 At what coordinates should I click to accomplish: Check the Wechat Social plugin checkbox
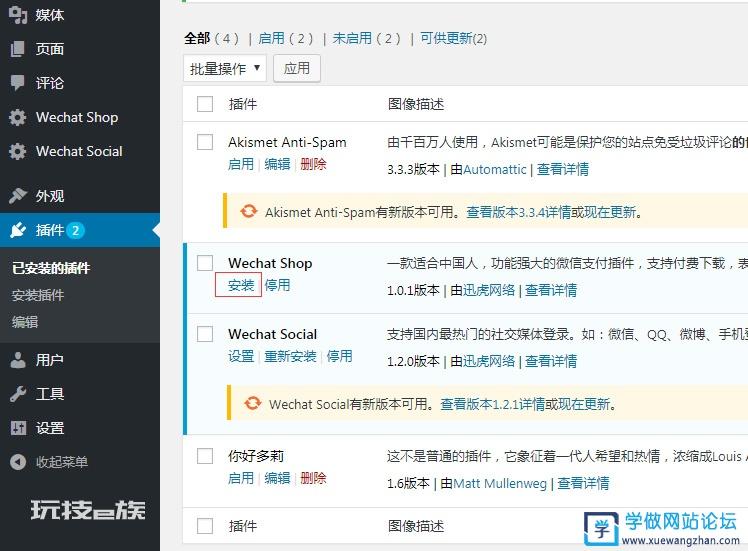click(x=205, y=333)
